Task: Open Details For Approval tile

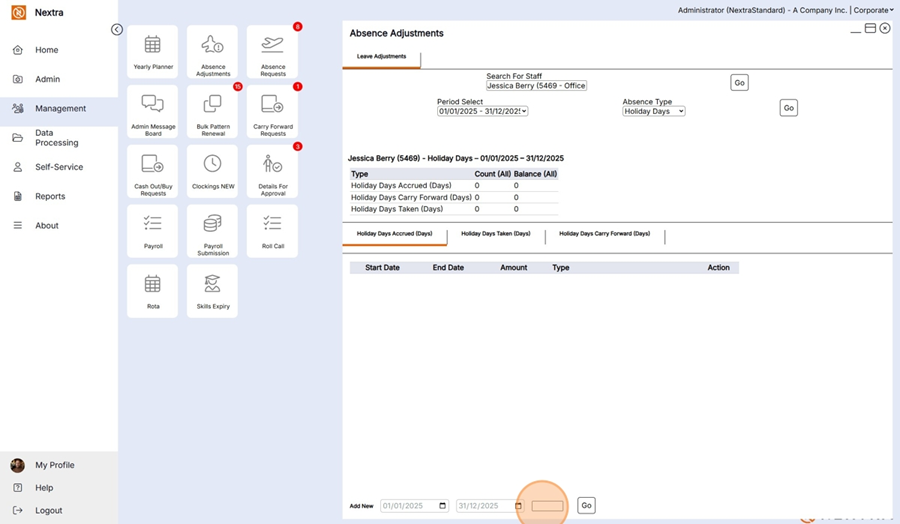Action: coord(272,172)
